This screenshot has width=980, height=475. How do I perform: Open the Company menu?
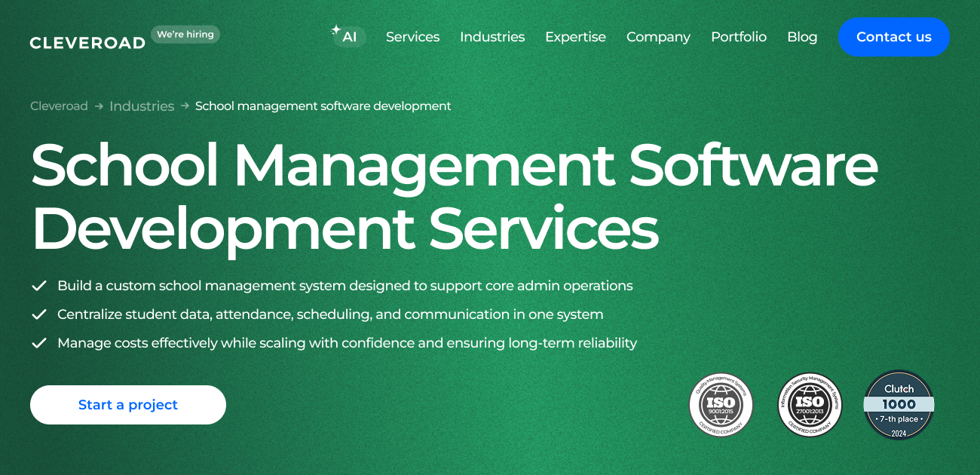point(658,37)
